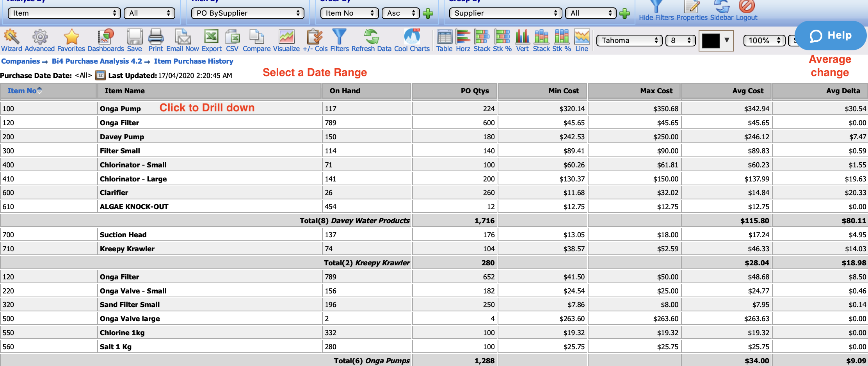Drill down on Sand Filter Small
Viewport: 868px width, 366px height.
130,305
